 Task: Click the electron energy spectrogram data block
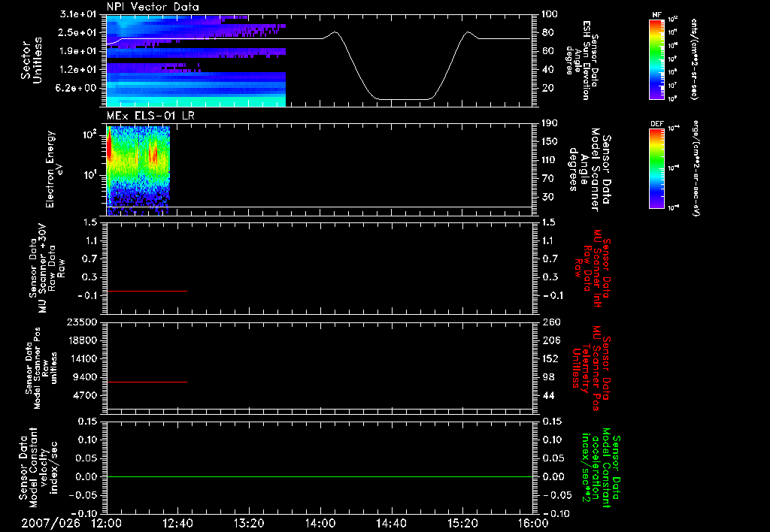point(138,171)
